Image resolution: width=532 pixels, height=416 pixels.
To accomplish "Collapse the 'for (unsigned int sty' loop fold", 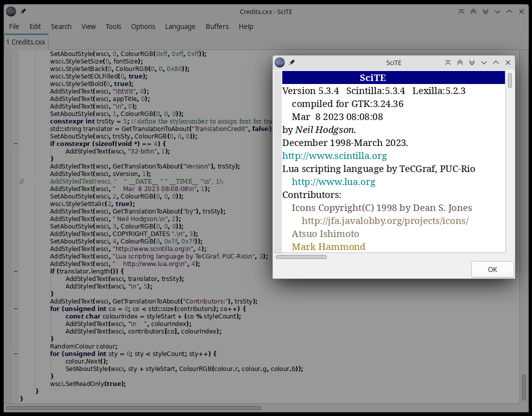I will point(16,353).
